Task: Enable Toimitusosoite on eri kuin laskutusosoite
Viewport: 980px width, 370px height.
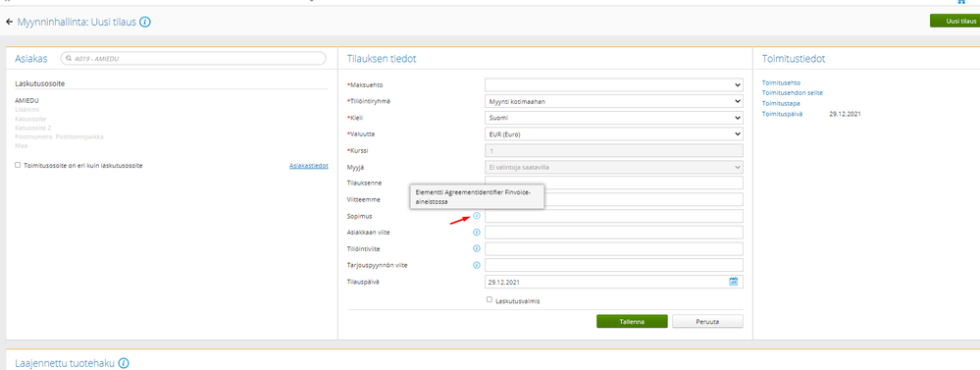Action: click(18, 166)
